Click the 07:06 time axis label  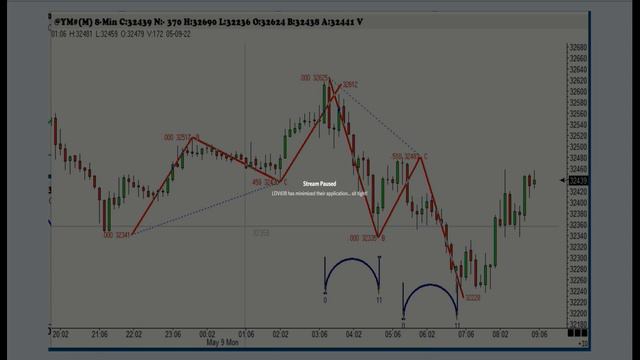click(466, 335)
